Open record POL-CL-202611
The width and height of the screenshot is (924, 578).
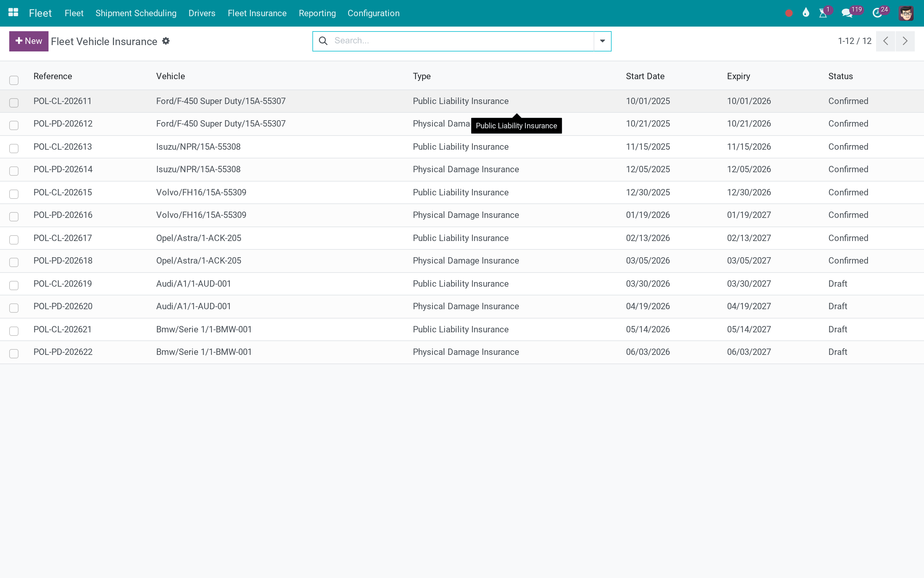click(x=62, y=101)
